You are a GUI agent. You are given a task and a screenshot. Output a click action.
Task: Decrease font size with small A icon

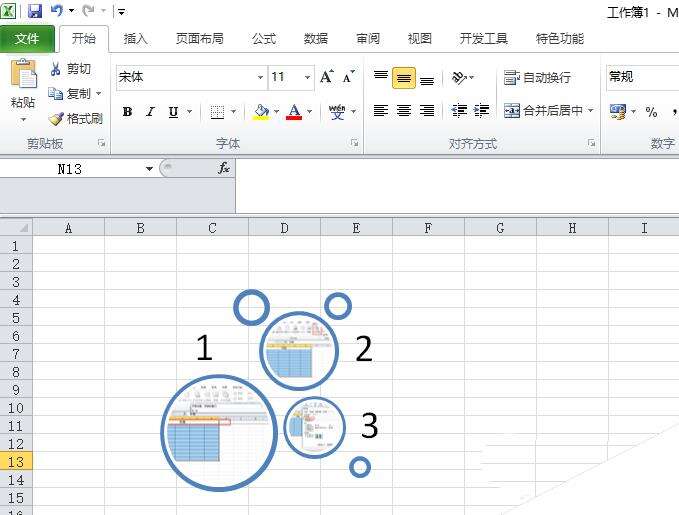pos(349,77)
